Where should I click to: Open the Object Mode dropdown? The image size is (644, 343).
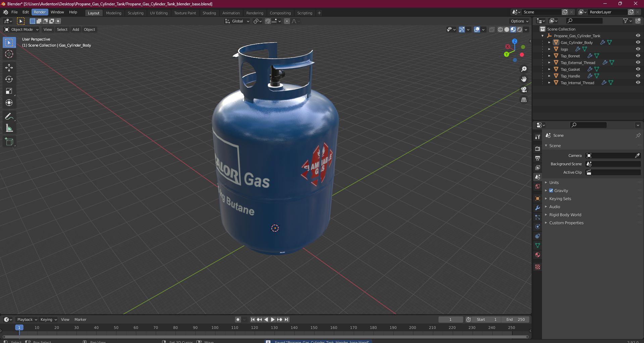tap(21, 30)
